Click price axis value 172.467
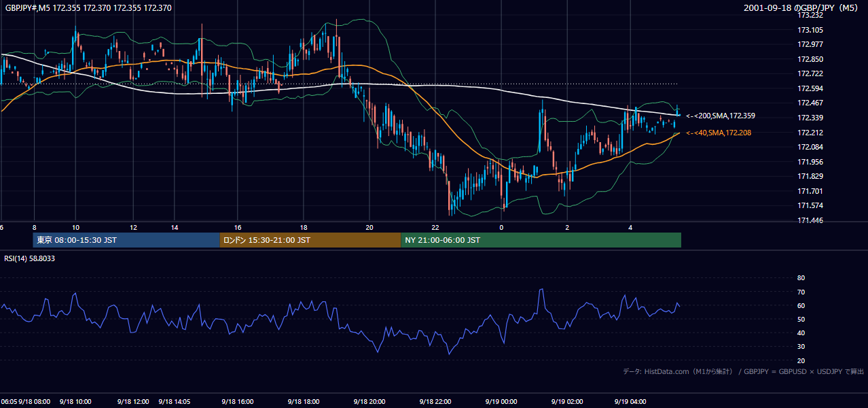 click(x=810, y=103)
